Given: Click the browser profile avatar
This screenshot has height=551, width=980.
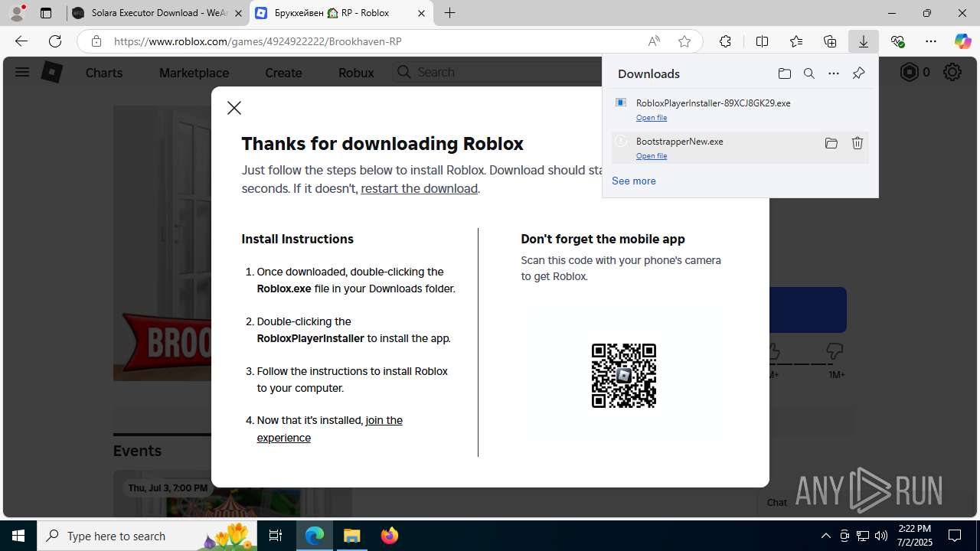Looking at the screenshot, I should [17, 13].
